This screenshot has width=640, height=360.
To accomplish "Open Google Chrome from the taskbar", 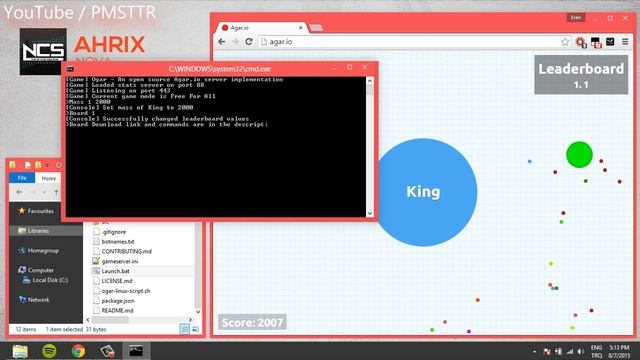I will click(78, 351).
